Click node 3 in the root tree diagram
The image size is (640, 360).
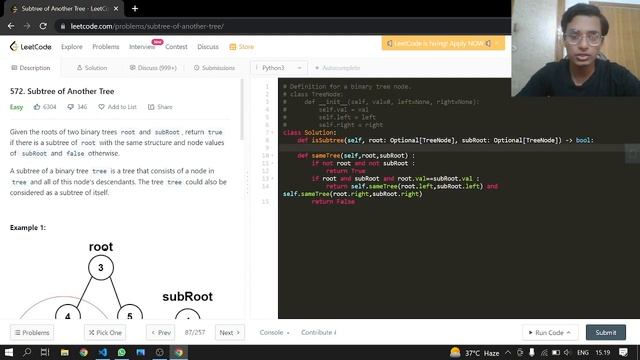[101, 268]
